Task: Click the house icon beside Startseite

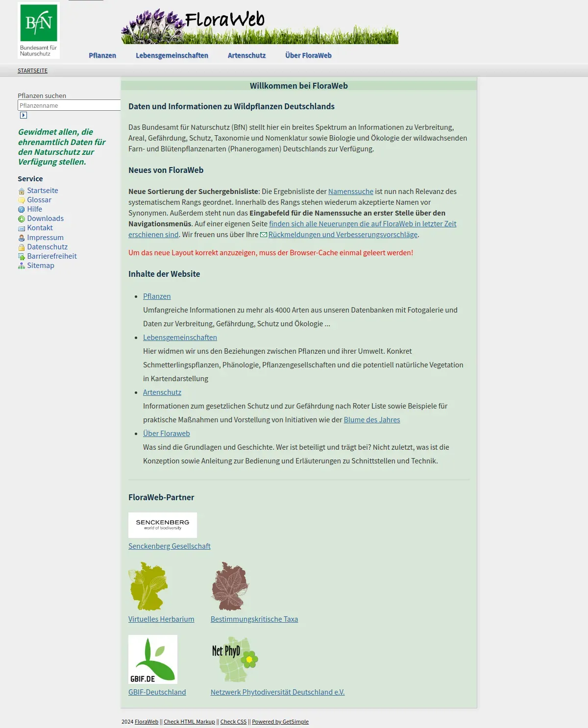Action: [21, 191]
